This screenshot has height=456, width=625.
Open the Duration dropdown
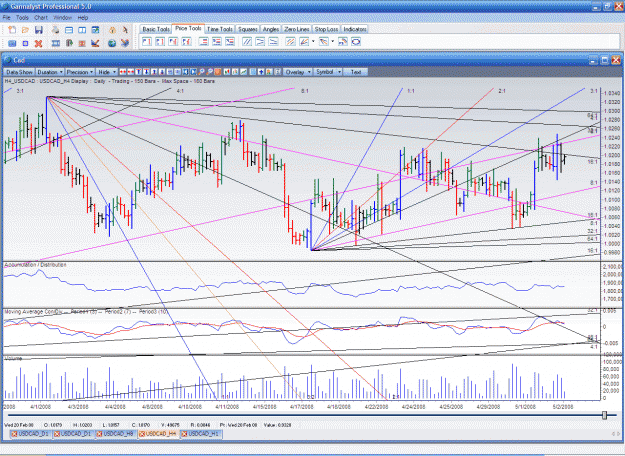(50, 72)
